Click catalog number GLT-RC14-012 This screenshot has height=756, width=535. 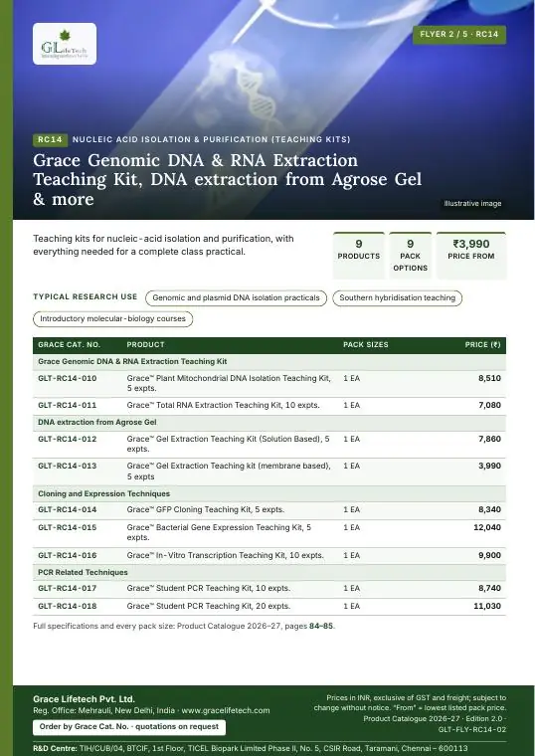click(67, 440)
